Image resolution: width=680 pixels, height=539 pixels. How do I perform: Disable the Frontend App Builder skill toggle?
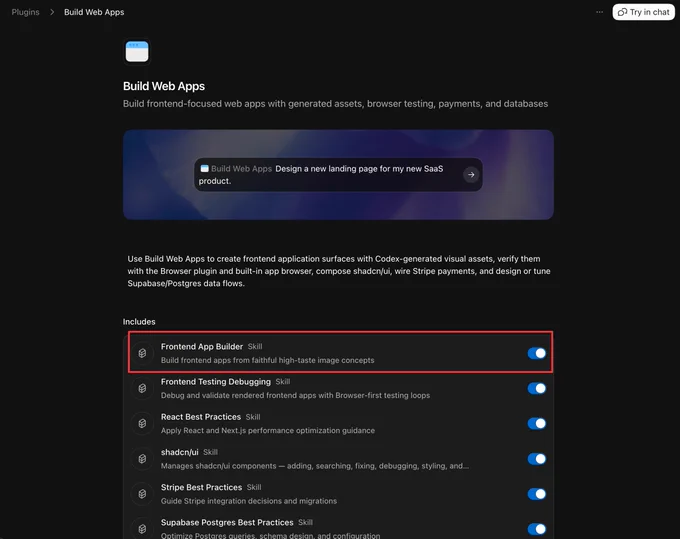pos(537,353)
